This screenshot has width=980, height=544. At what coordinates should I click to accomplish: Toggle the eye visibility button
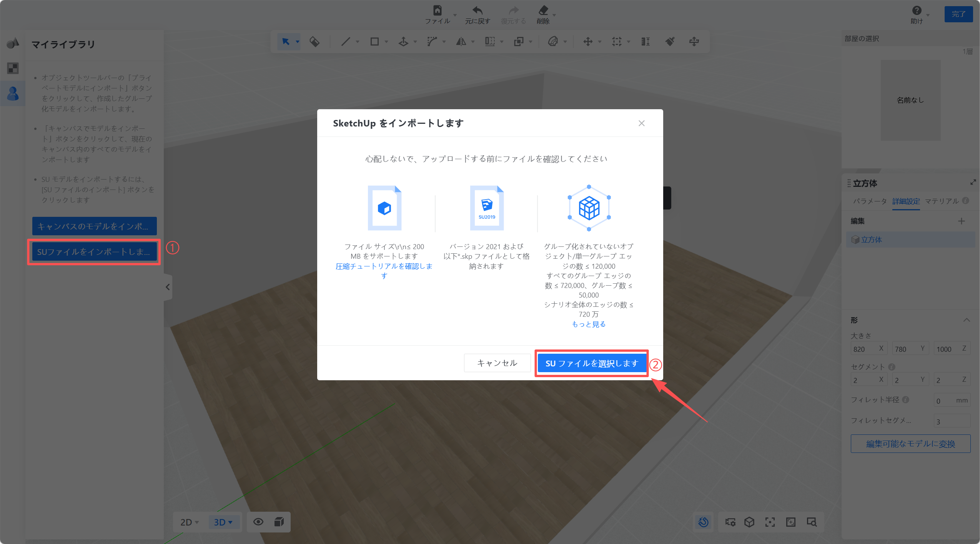click(258, 522)
